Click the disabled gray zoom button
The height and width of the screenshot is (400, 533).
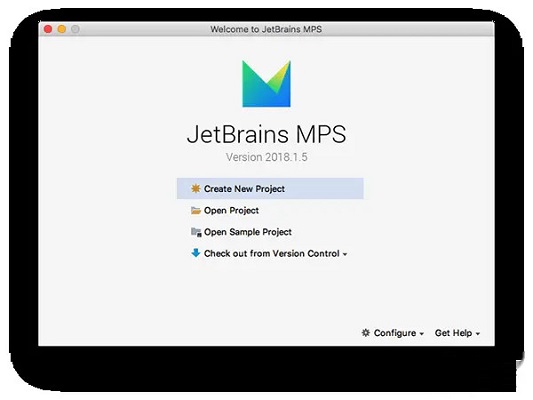[75, 29]
